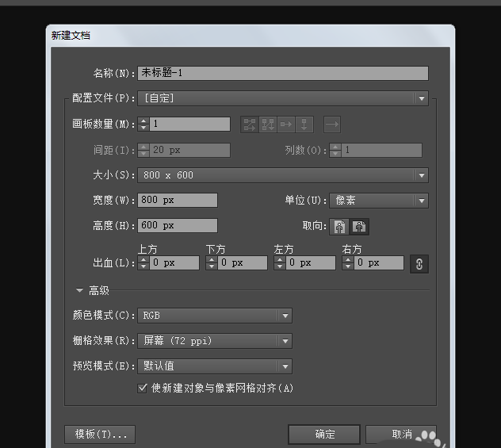The height and width of the screenshot is (448, 501).
Task: Collapse the 高级 advanced section
Action: 79,290
